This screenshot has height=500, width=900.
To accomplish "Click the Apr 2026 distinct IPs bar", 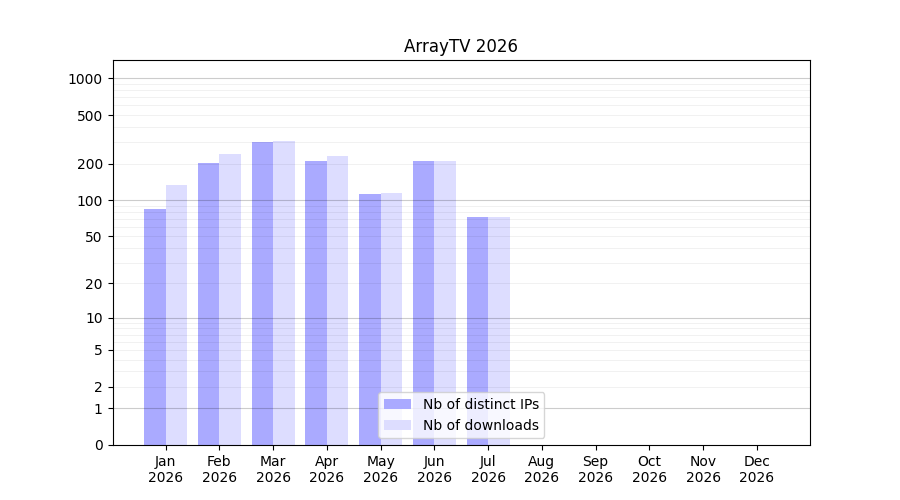I will 316,303.
